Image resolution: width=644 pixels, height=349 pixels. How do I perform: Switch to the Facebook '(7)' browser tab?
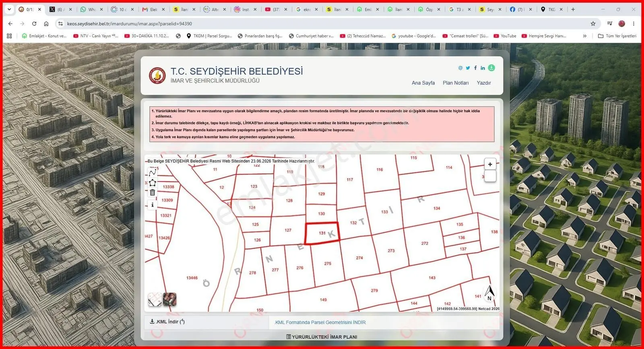pyautogui.click(x=521, y=9)
